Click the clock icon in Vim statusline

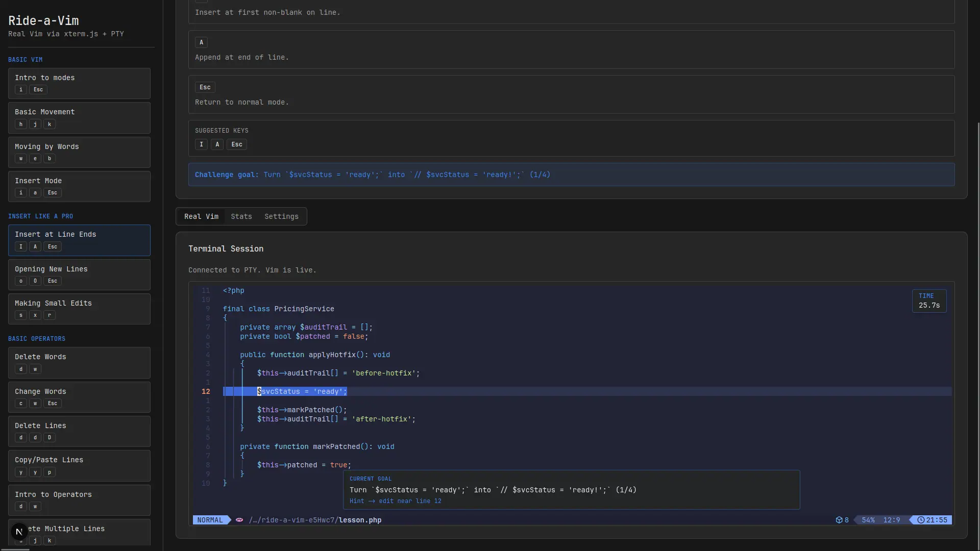pos(921,520)
